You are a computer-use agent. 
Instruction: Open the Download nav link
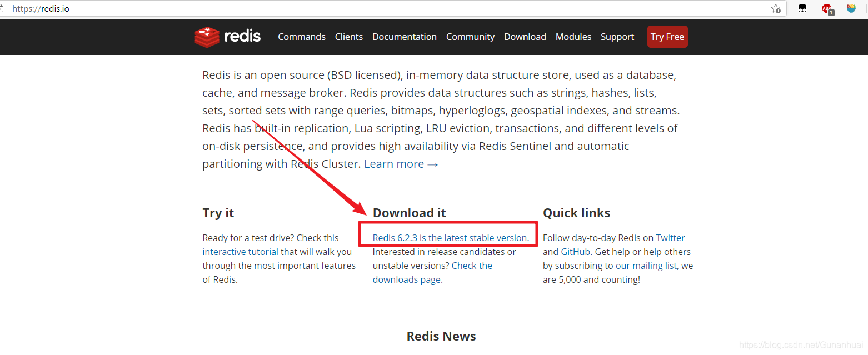[x=525, y=37]
